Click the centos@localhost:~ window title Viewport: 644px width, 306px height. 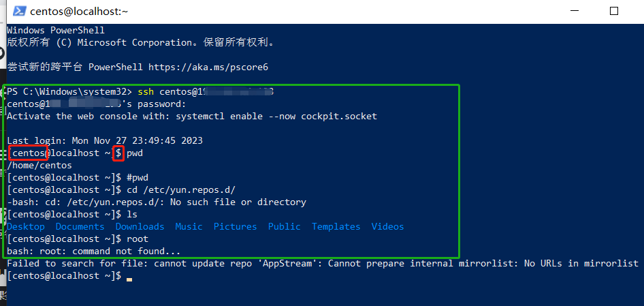click(79, 12)
